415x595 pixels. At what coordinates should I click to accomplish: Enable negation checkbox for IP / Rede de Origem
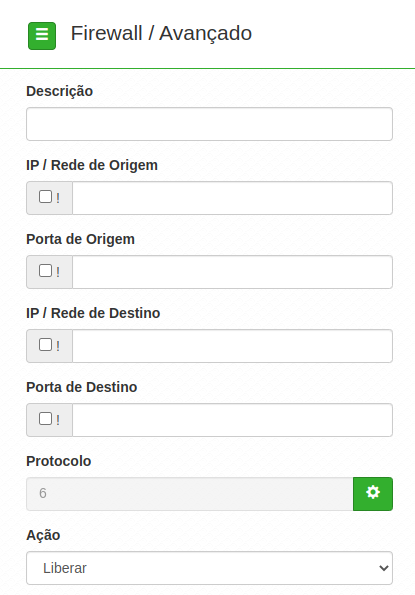(46, 197)
